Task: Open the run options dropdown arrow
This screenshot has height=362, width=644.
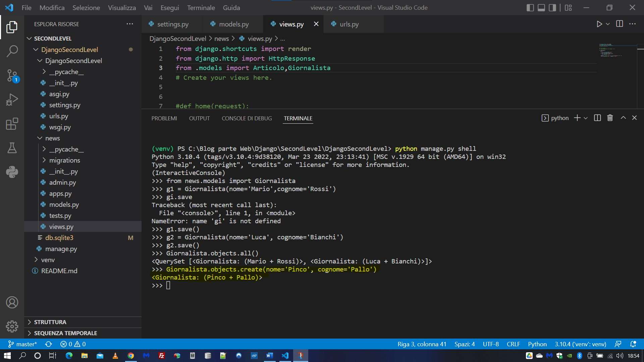Action: 607,24
